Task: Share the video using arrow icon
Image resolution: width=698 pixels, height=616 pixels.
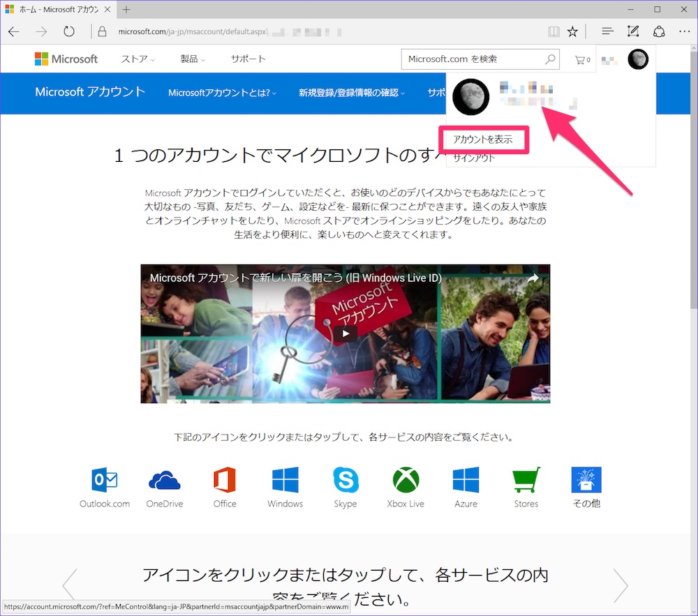Action: (533, 278)
